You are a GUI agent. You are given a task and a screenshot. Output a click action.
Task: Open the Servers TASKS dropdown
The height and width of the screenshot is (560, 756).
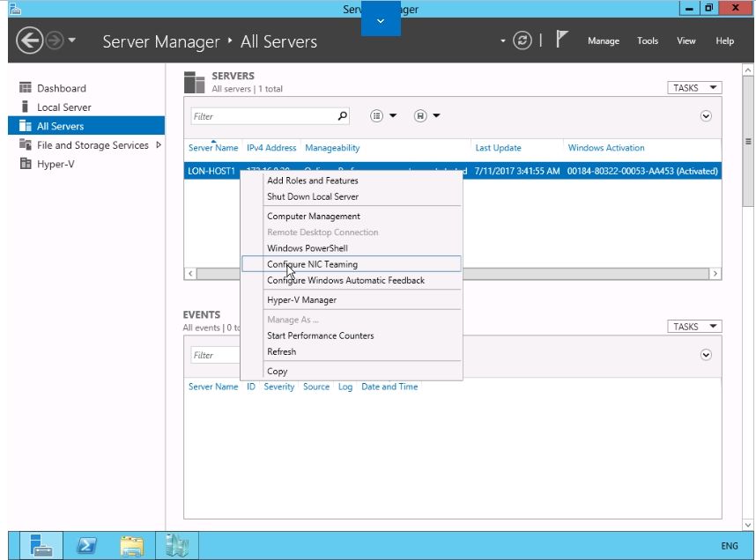[x=694, y=88]
